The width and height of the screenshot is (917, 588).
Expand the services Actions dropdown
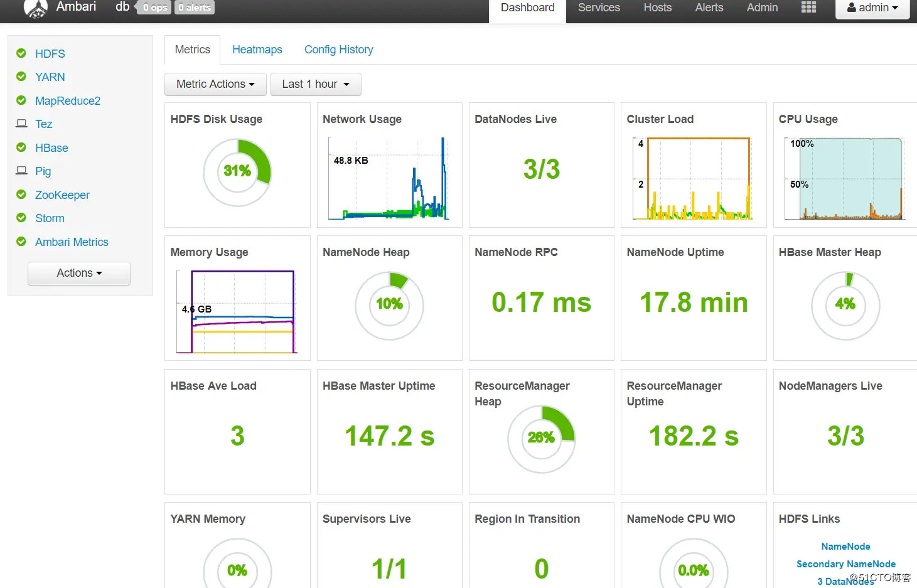tap(79, 273)
